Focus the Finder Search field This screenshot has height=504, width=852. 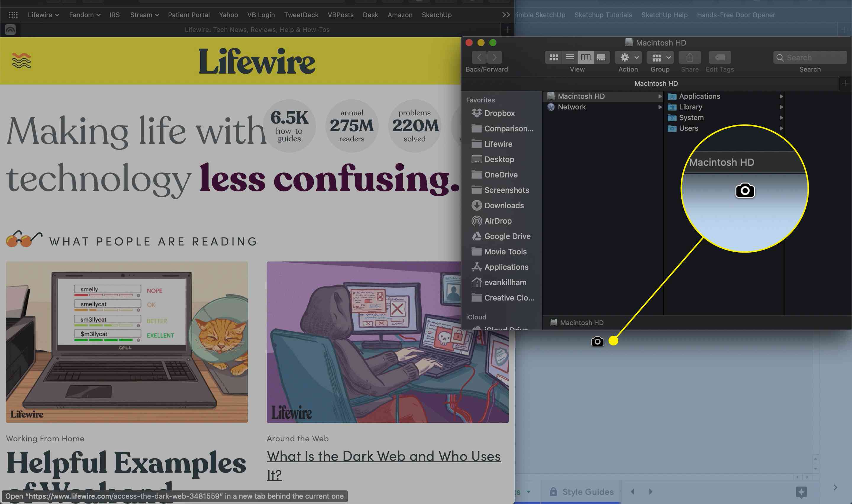coord(810,57)
